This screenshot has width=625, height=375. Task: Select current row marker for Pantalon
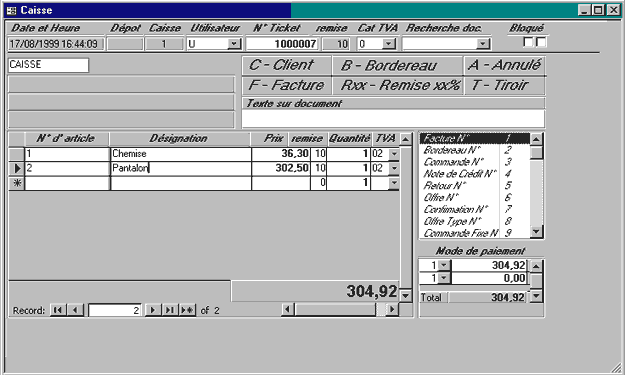tap(16, 169)
